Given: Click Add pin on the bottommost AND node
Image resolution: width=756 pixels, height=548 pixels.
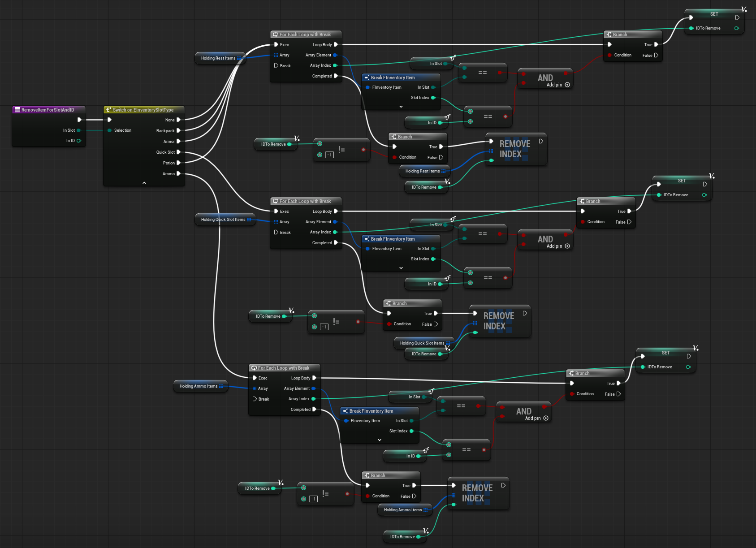Looking at the screenshot, I should [x=546, y=418].
